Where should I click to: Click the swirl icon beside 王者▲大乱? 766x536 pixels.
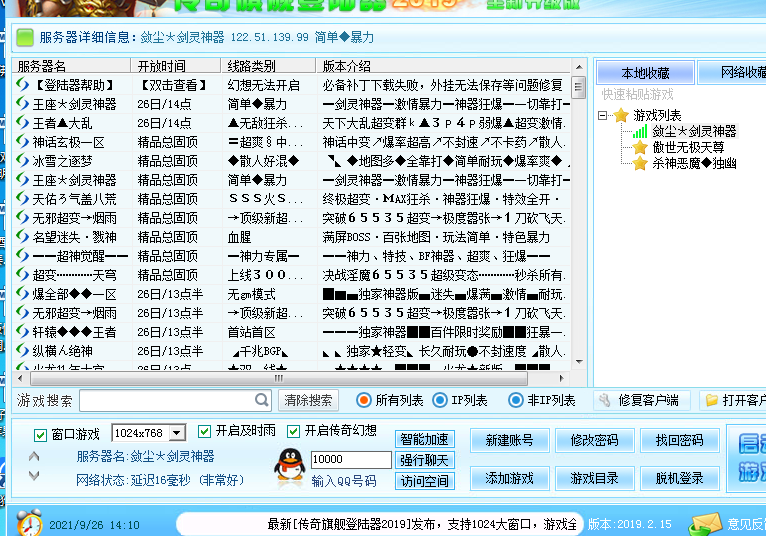pos(22,123)
